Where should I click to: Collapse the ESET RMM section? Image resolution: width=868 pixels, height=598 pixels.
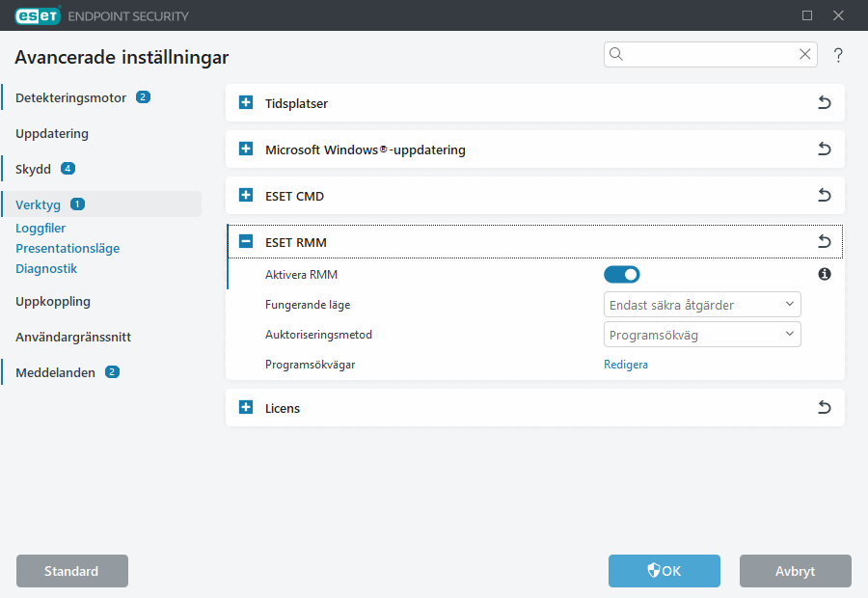[245, 242]
